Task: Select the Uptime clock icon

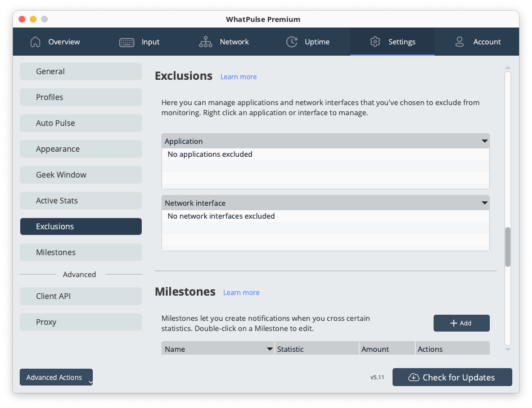Action: pyautogui.click(x=292, y=42)
